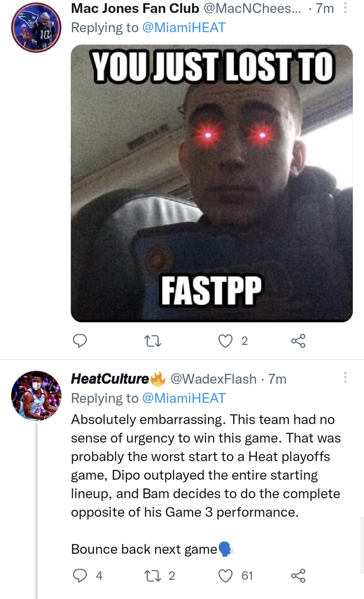This screenshot has height=599, width=364.
Task: Expand the YOU JUST LOST TO meme image
Action: click(212, 183)
